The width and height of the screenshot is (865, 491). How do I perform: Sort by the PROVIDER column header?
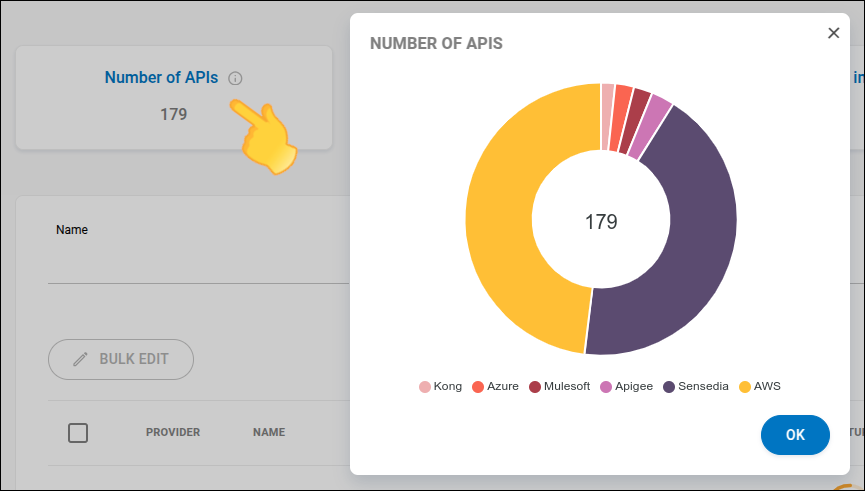click(x=173, y=432)
